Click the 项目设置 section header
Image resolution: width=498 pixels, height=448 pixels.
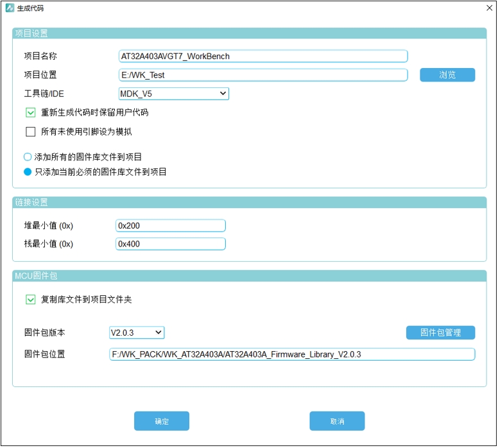(249, 33)
